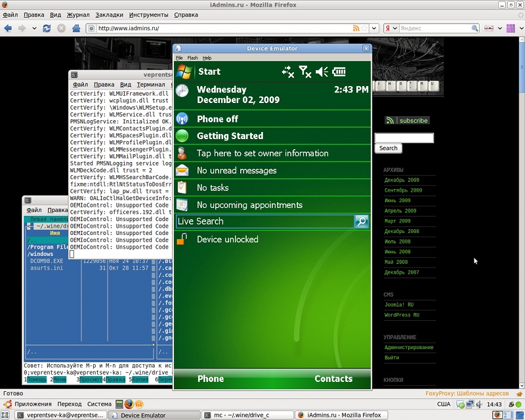
Task: Tap the battery icon in emulator status bar
Action: (339, 72)
